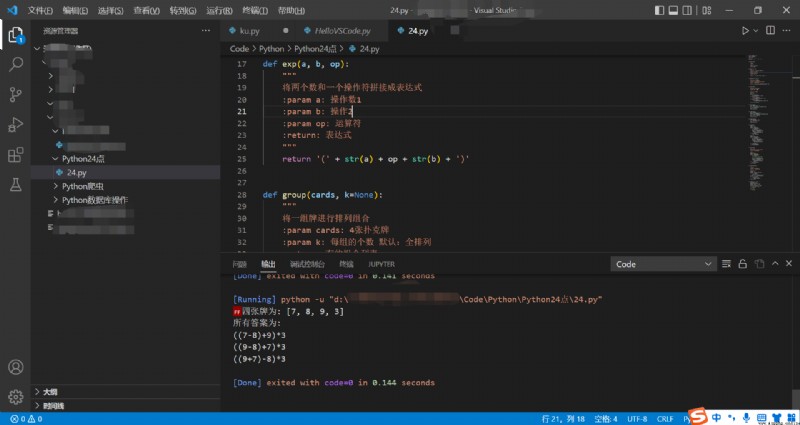This screenshot has height=425, width=800.
Task: Open the 终端(T) menu
Action: [x=255, y=10]
